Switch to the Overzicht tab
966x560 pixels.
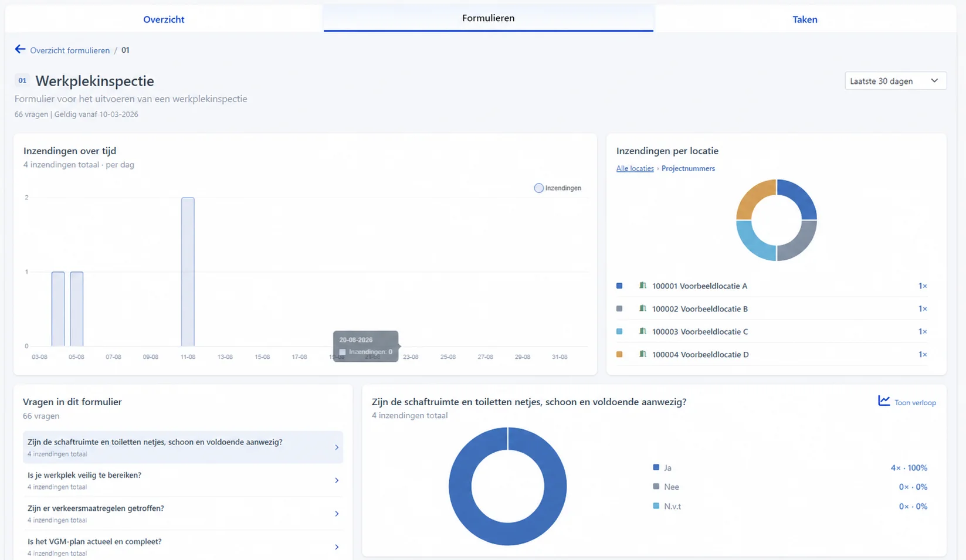(x=164, y=19)
